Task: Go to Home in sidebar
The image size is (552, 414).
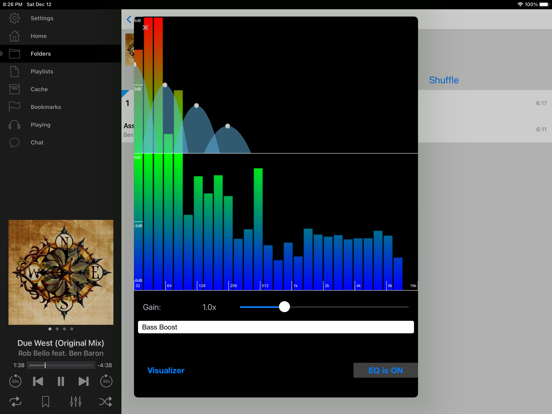Action: (61, 36)
